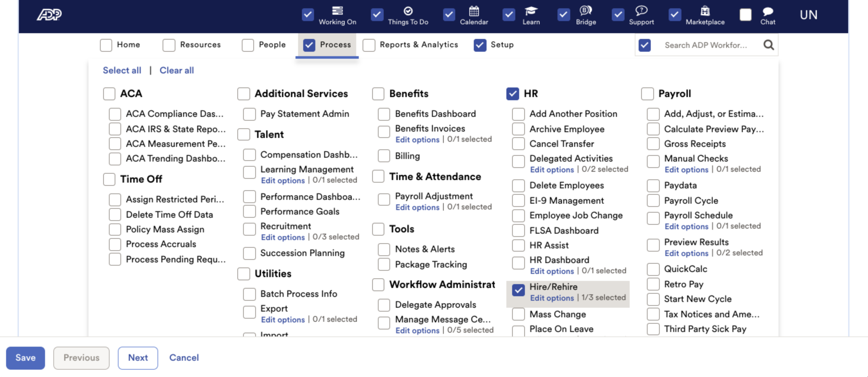This screenshot has height=377, width=868.
Task: Open Edit options under Recruitment
Action: 282,237
